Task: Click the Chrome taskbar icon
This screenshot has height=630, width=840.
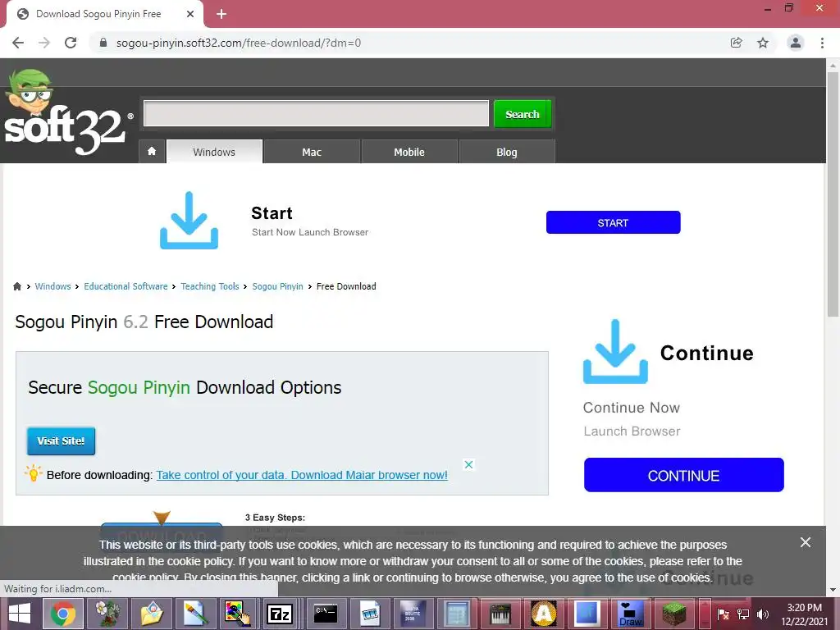Action: (63, 614)
